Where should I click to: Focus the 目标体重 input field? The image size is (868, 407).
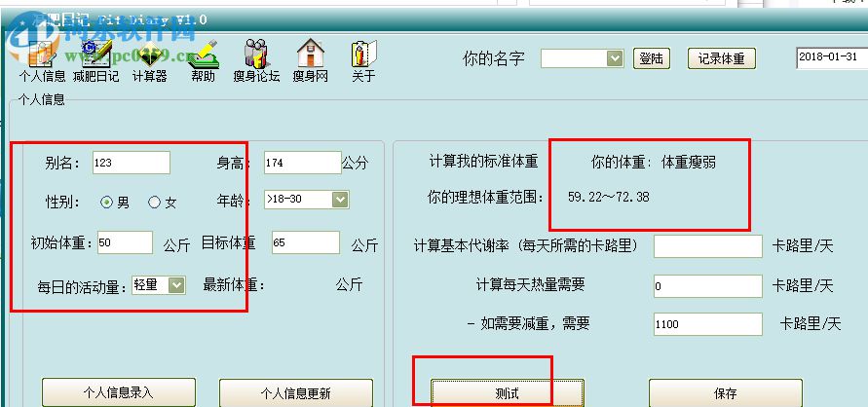point(306,242)
